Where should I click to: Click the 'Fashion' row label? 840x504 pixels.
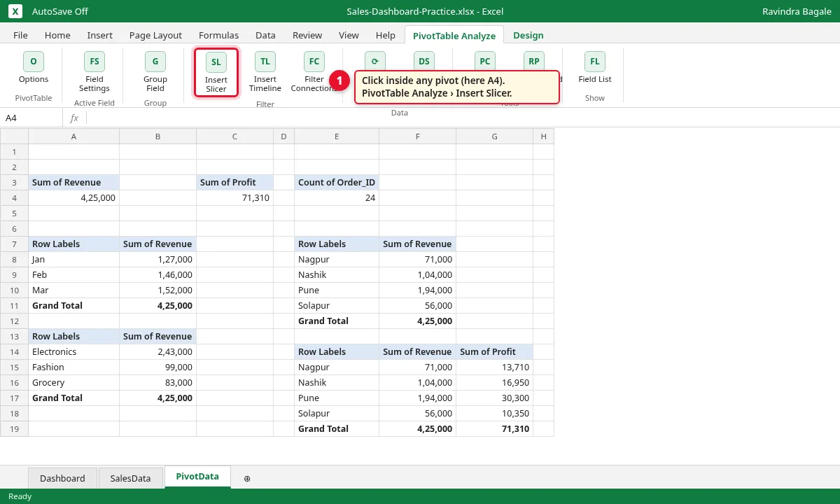click(74, 367)
